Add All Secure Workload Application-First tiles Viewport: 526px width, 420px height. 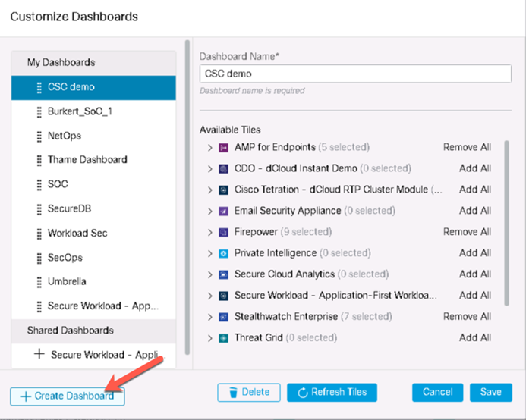coord(475,296)
